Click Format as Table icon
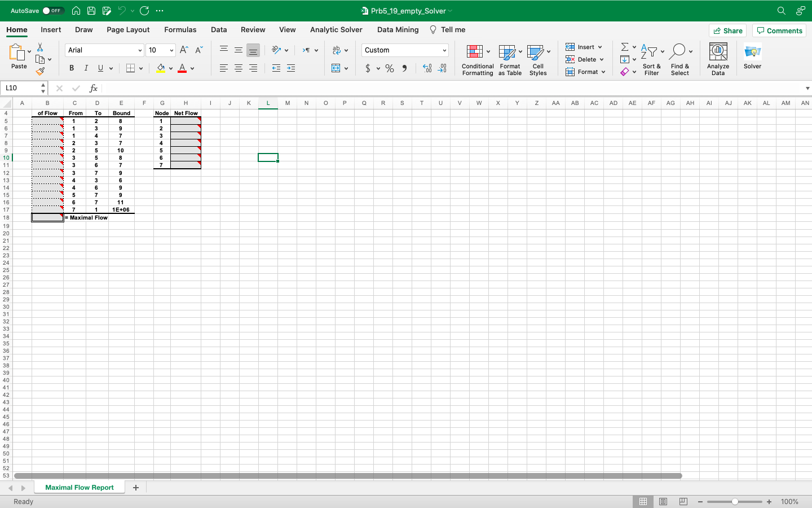Screen dimensions: 812x508 pos(507,52)
